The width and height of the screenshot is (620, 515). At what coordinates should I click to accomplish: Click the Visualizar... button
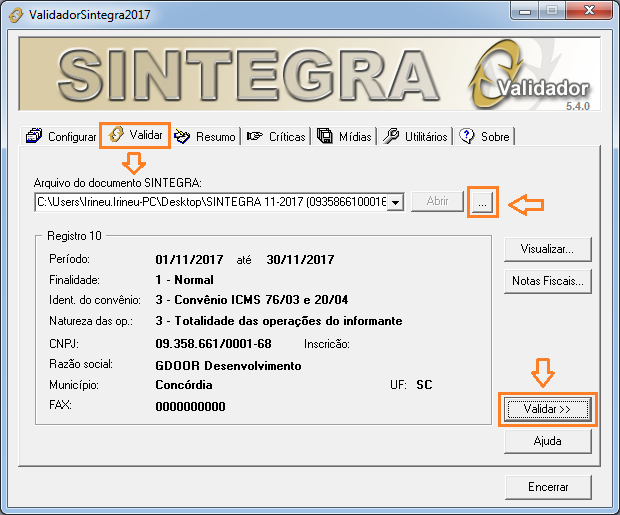pos(548,249)
